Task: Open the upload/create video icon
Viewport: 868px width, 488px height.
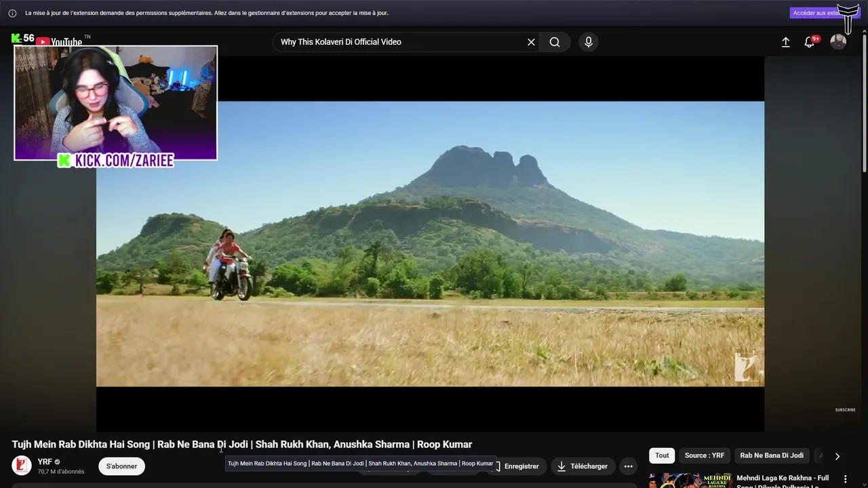Action: pos(785,42)
